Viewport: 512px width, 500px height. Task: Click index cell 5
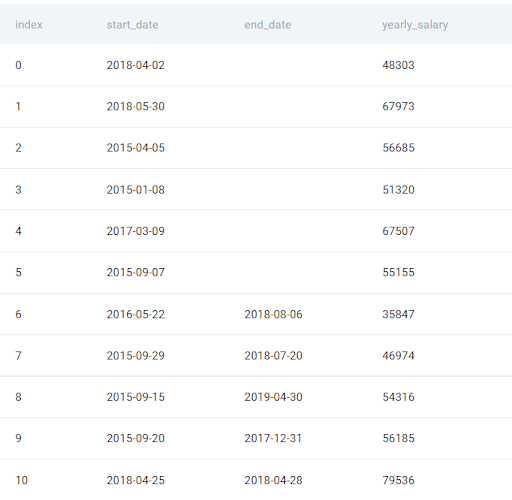pos(18,272)
